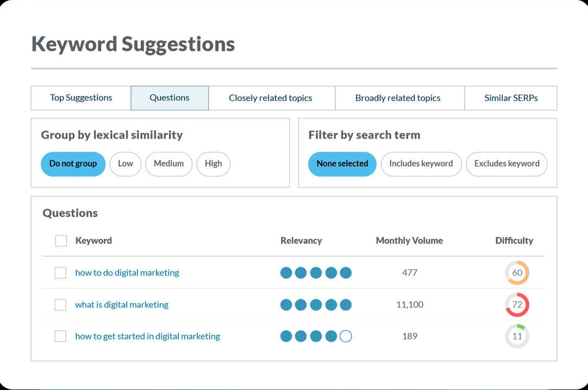Tick checkbox for "how to do digital marketing"
This screenshot has height=390, width=588.
click(60, 273)
